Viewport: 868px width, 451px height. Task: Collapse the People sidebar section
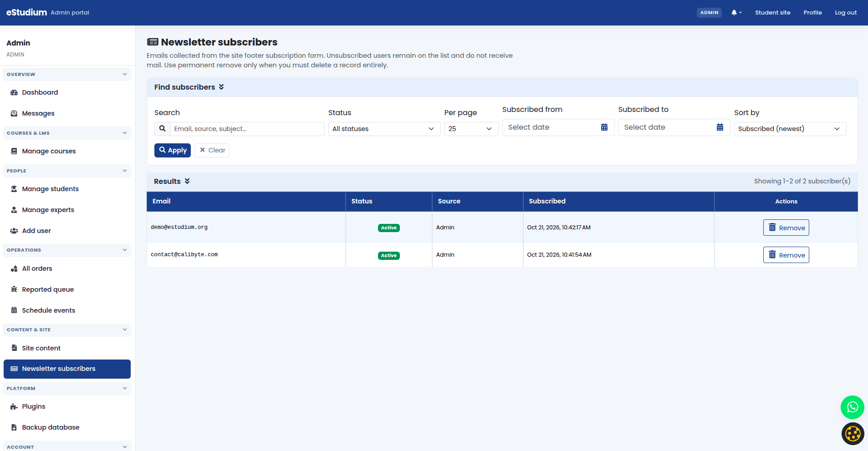67,171
